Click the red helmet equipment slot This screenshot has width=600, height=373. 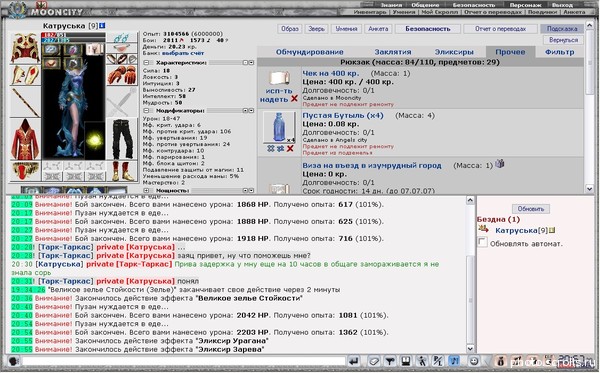(25, 48)
